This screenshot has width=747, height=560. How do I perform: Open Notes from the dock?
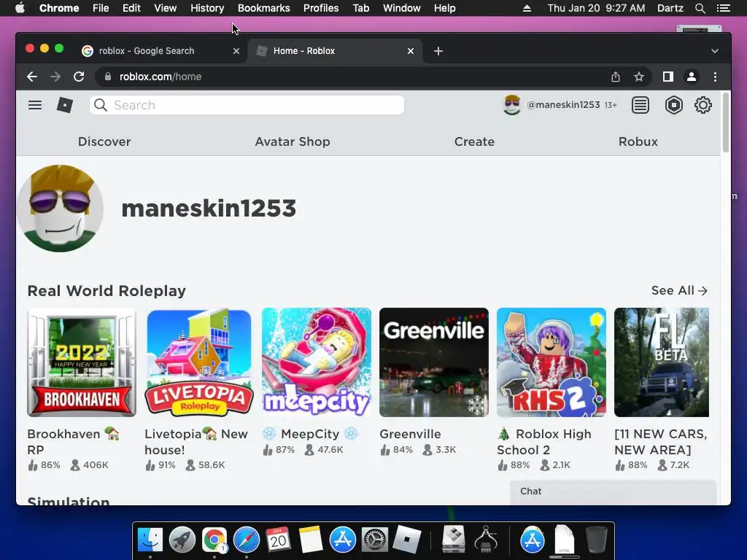click(x=311, y=540)
